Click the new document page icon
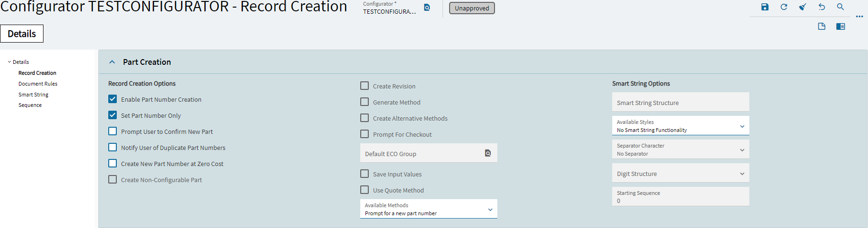868x228 pixels. (822, 26)
